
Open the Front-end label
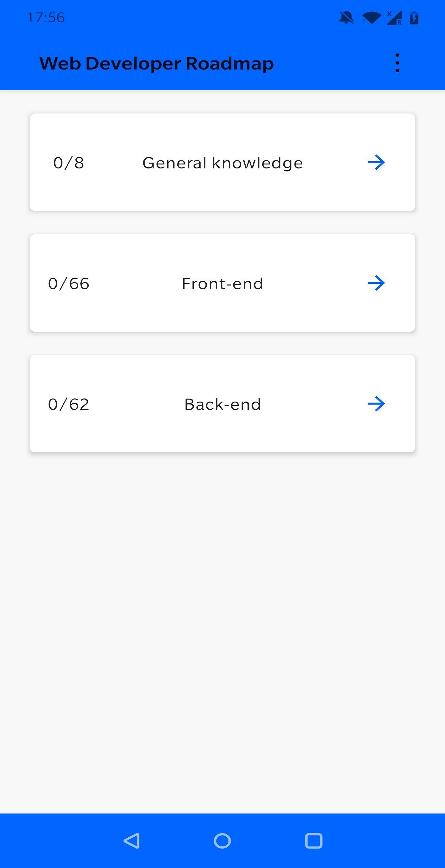(222, 283)
